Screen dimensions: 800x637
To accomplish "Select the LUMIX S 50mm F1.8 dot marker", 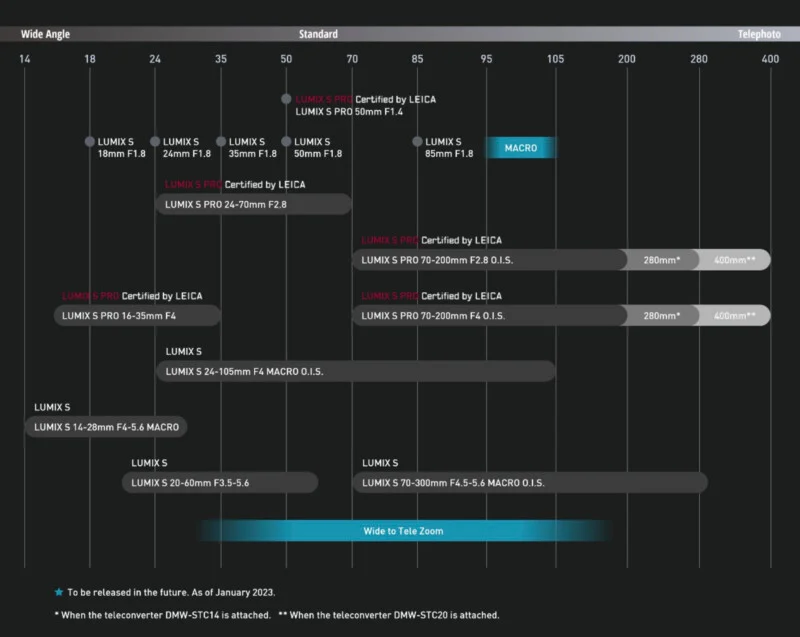I will 286,142.
